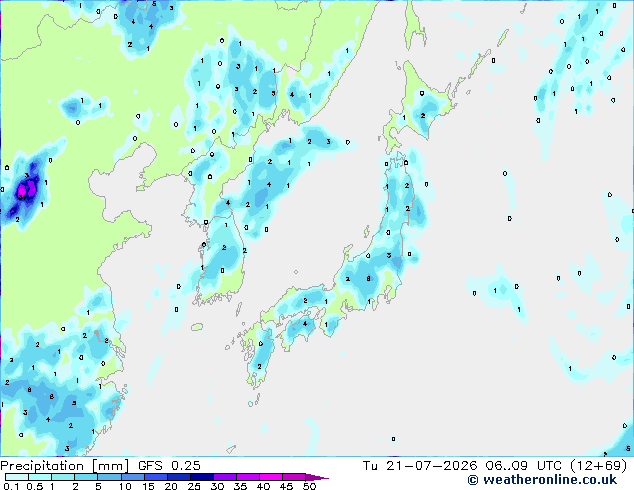Click the 40–45 mm magenta legend swatch
Image resolution: width=634 pixels, height=490 pixels.
[x=271, y=477]
